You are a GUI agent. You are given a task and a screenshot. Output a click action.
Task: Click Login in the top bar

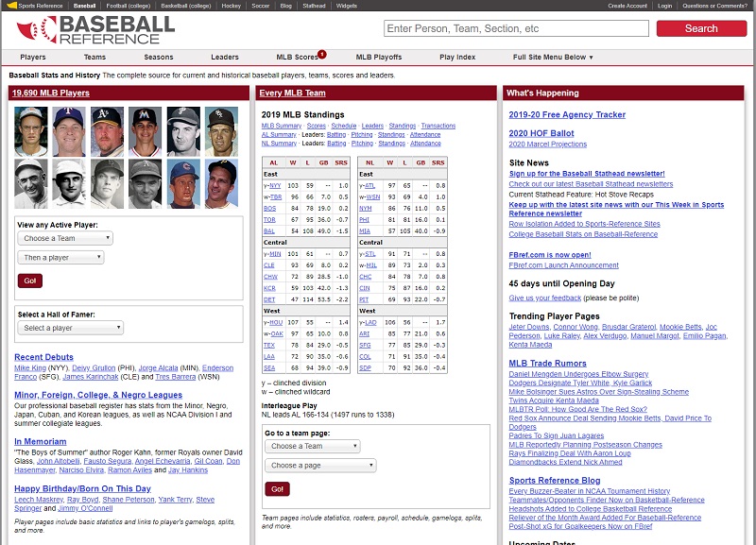(665, 6)
